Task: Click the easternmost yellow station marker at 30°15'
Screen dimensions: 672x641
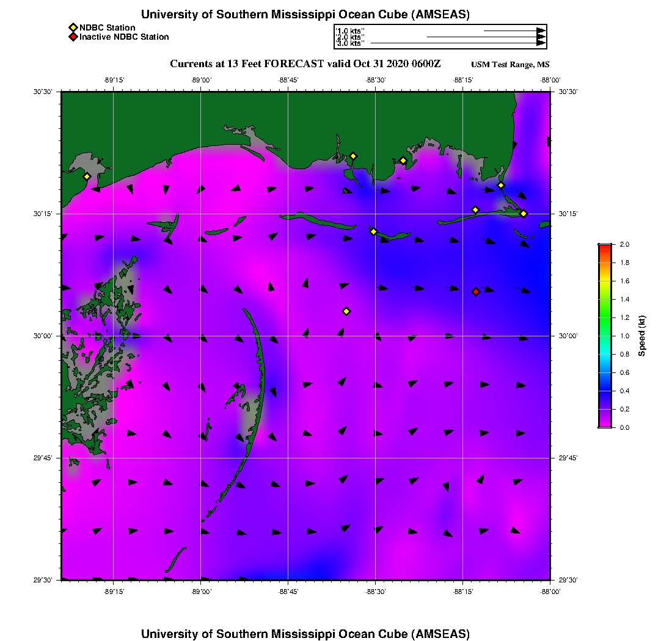Action: (x=524, y=214)
